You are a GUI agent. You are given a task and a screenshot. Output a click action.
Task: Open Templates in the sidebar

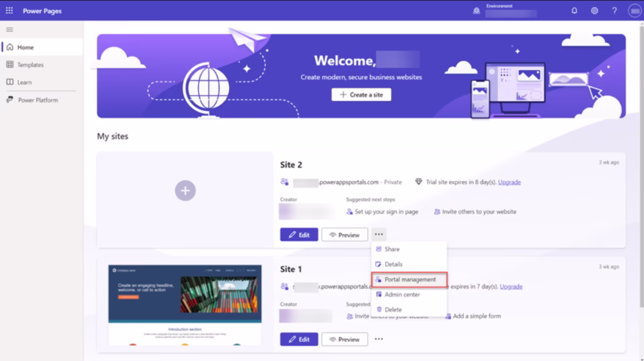[x=42, y=65]
